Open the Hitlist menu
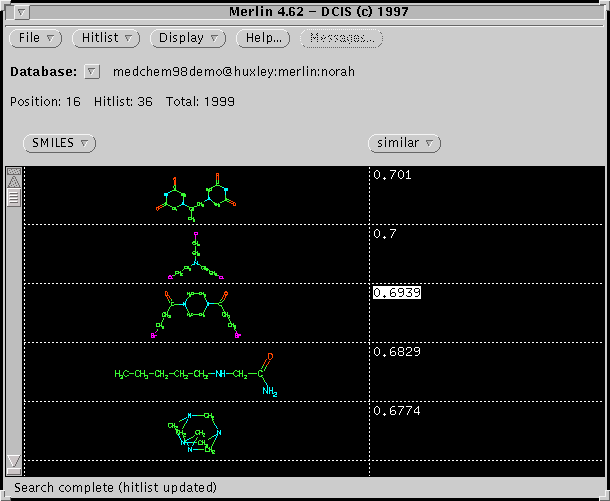The width and height of the screenshot is (610, 501). click(x=107, y=38)
